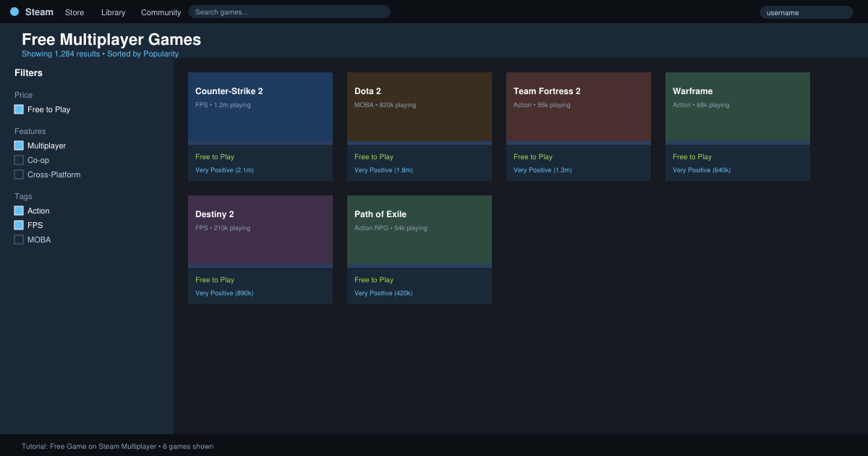Click the 'Action • 95k playing' text
The image size is (868, 456).
point(542,105)
